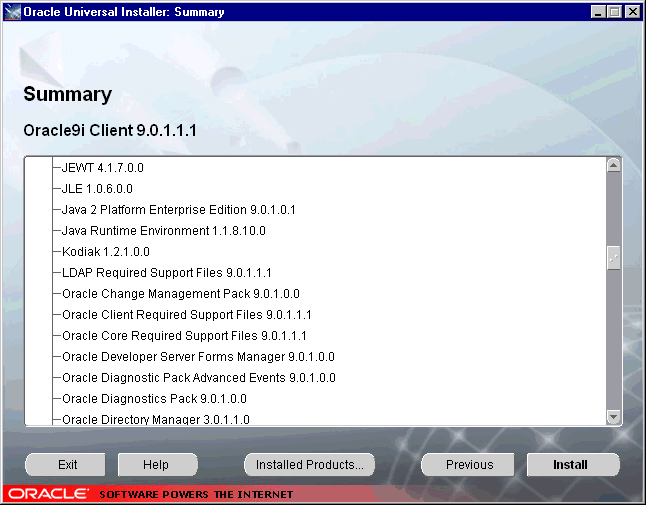Click the scroll up arrow of summary list
646x505 pixels.
[x=613, y=165]
